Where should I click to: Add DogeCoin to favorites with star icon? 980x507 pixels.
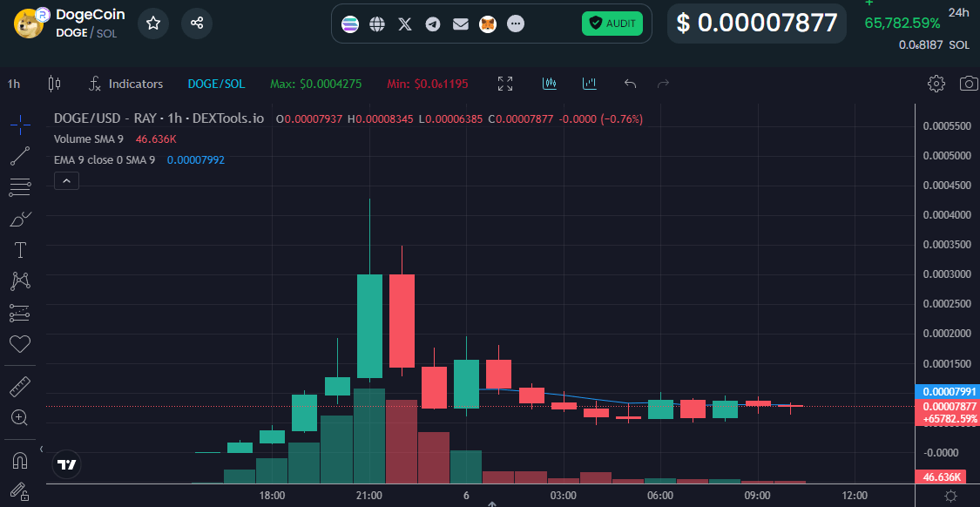point(153,24)
